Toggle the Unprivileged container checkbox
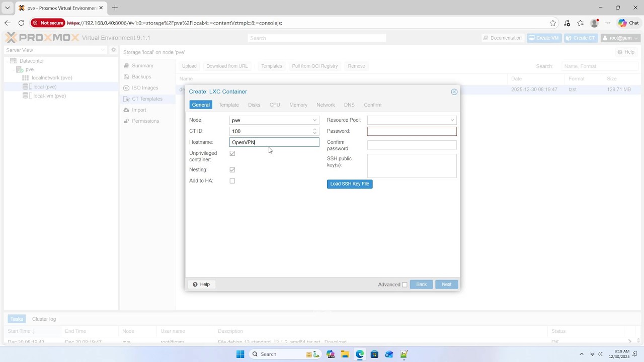644x362 pixels. coord(232,153)
